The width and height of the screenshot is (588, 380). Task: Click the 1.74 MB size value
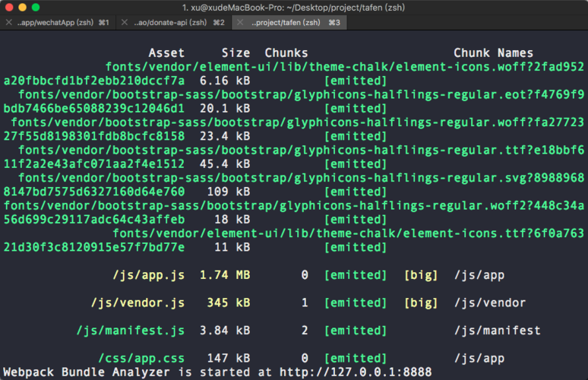point(225,275)
